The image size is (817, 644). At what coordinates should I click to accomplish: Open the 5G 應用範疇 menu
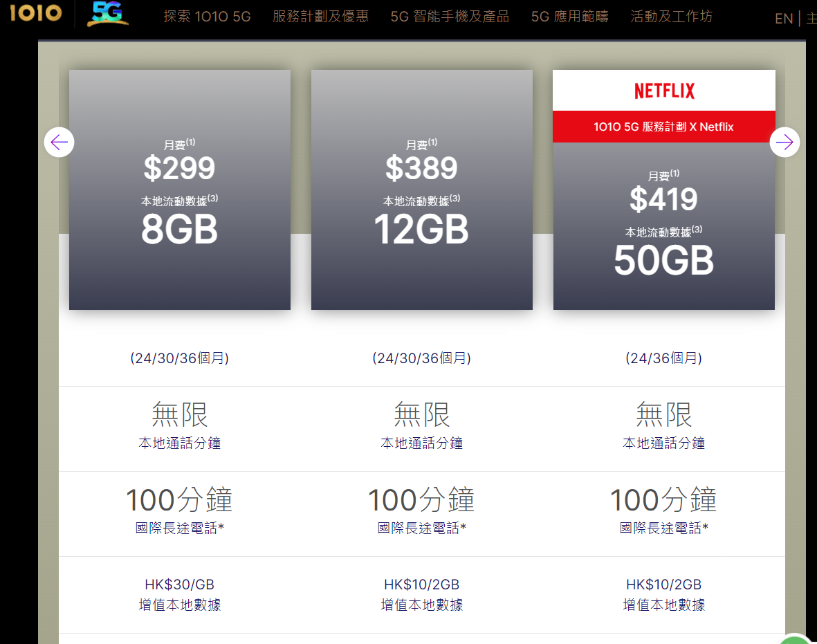click(x=570, y=17)
